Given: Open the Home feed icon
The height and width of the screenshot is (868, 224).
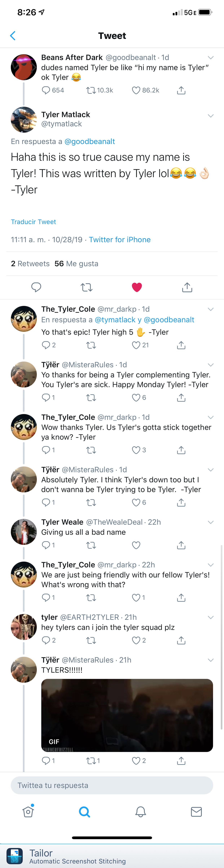Looking at the screenshot, I should 28,812.
